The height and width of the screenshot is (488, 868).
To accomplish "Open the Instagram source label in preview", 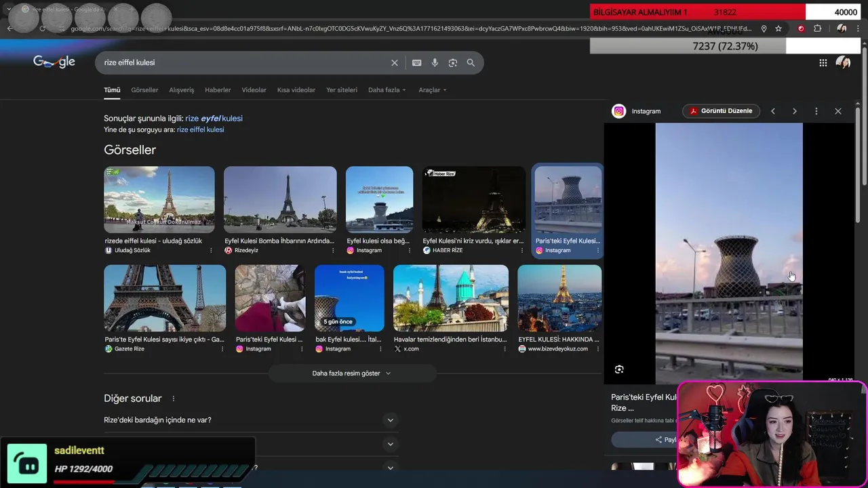I will [x=646, y=111].
